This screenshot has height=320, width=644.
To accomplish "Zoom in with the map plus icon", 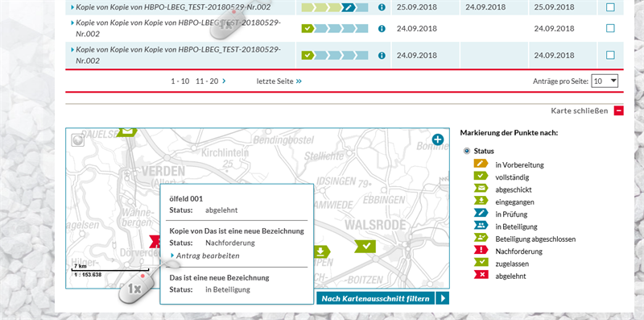I will pos(438,139).
